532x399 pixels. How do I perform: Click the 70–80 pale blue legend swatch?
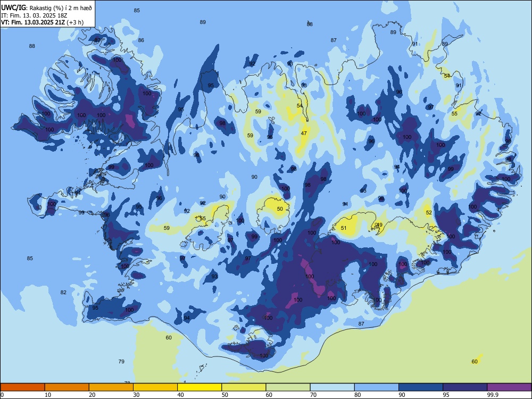pos(332,387)
